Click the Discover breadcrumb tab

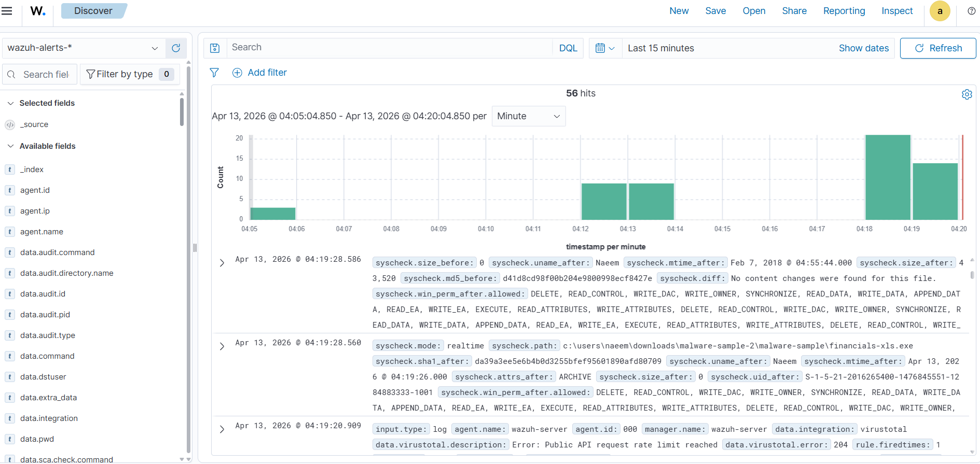coord(93,11)
